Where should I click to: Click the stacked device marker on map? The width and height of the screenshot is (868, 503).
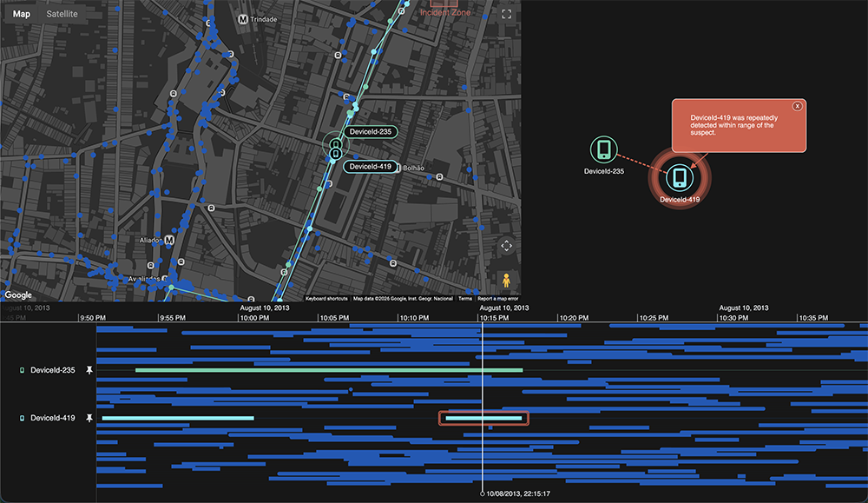pos(335,149)
